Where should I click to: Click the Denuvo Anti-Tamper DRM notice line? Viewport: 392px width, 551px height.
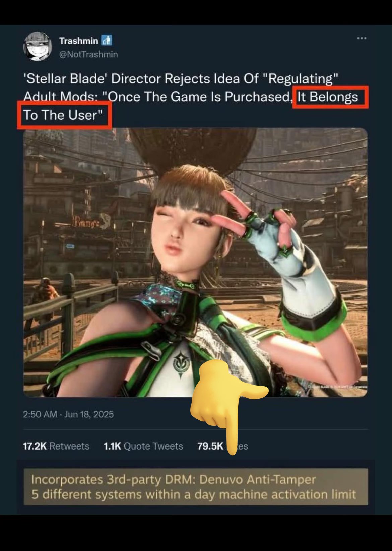tap(174, 480)
